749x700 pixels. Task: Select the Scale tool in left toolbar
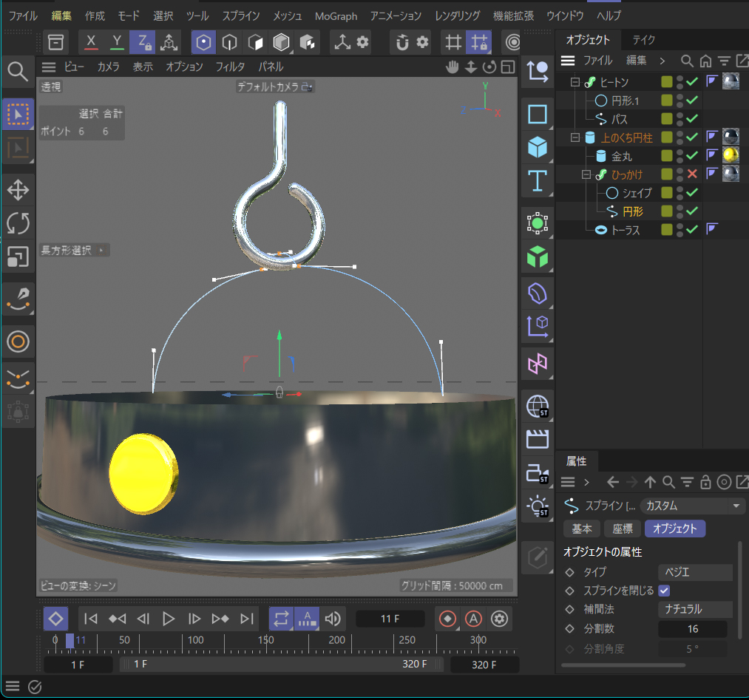point(18,256)
